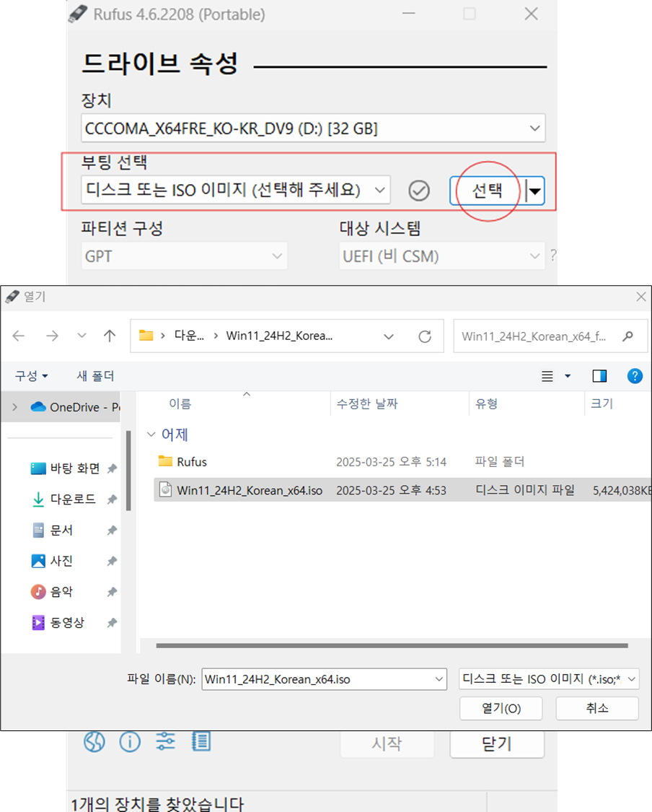This screenshot has height=812, width=652.
Task: Click the Rufus folder icon
Action: [x=165, y=461]
